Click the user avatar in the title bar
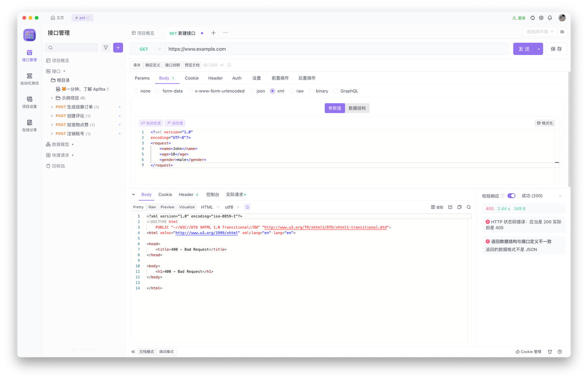The width and height of the screenshot is (588, 380). [562, 18]
